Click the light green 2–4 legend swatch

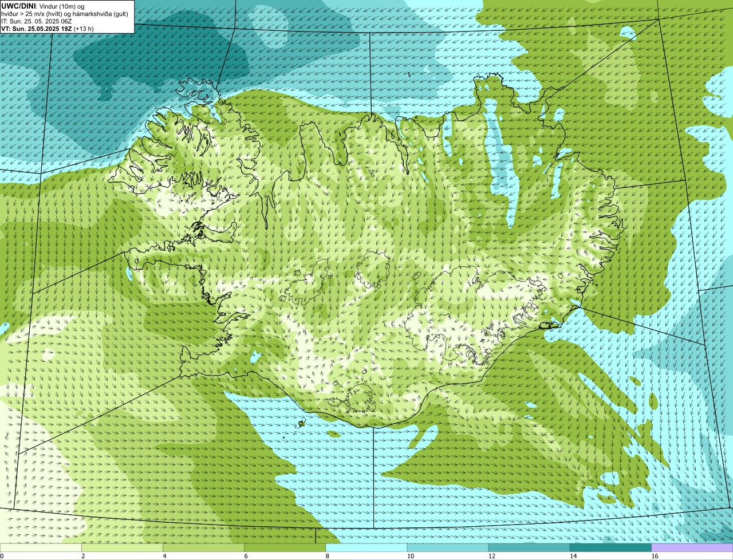pos(122,548)
